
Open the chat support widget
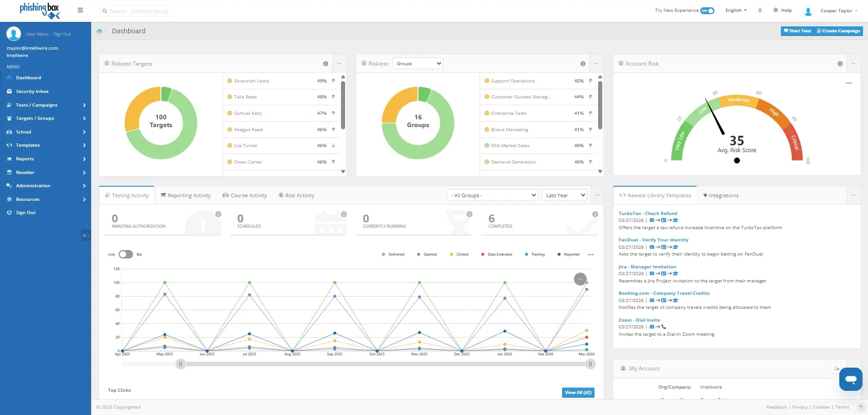click(x=850, y=379)
